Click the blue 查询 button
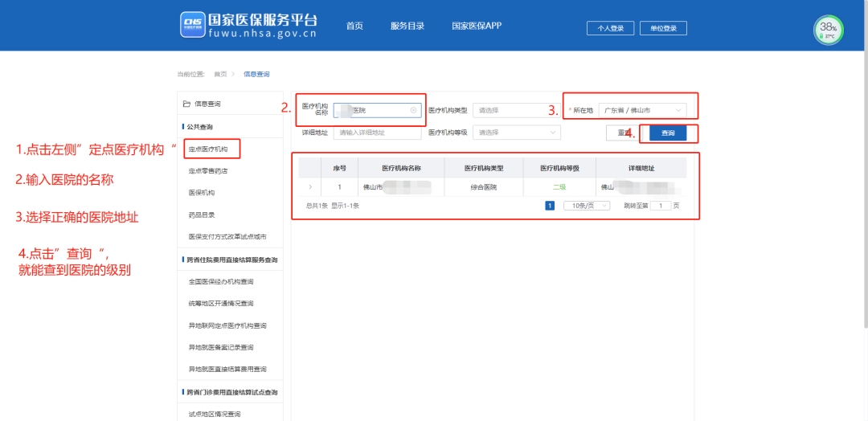 [x=668, y=133]
